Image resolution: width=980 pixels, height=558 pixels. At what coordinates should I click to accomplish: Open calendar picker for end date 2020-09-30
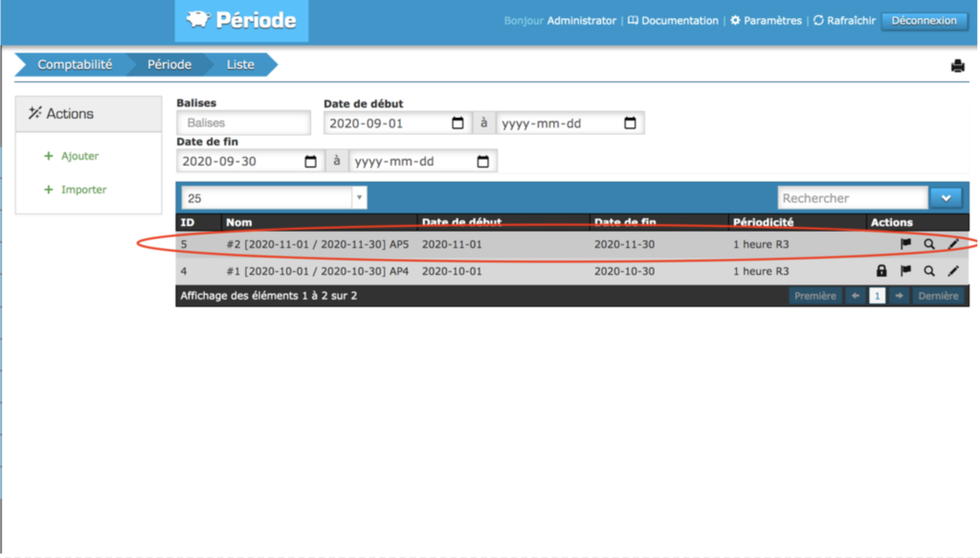[x=310, y=162]
